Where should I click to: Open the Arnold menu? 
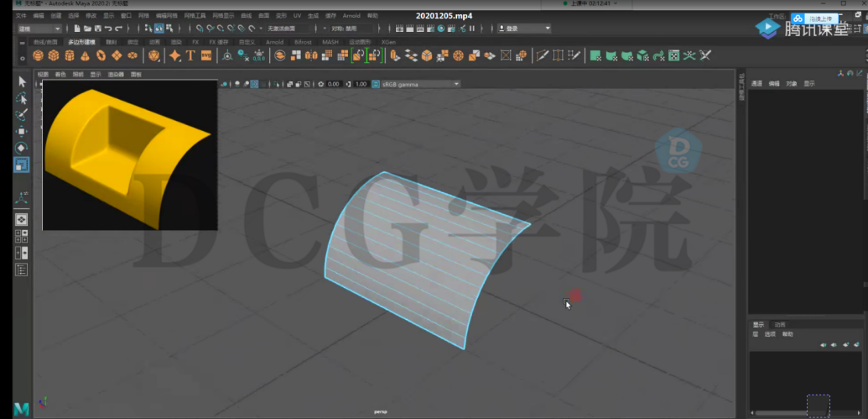point(352,16)
